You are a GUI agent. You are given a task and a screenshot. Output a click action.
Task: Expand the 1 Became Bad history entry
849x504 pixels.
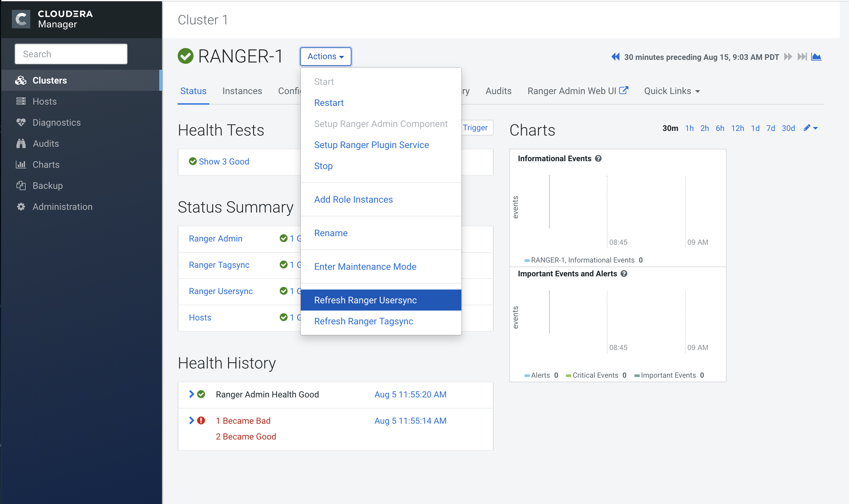click(x=192, y=421)
